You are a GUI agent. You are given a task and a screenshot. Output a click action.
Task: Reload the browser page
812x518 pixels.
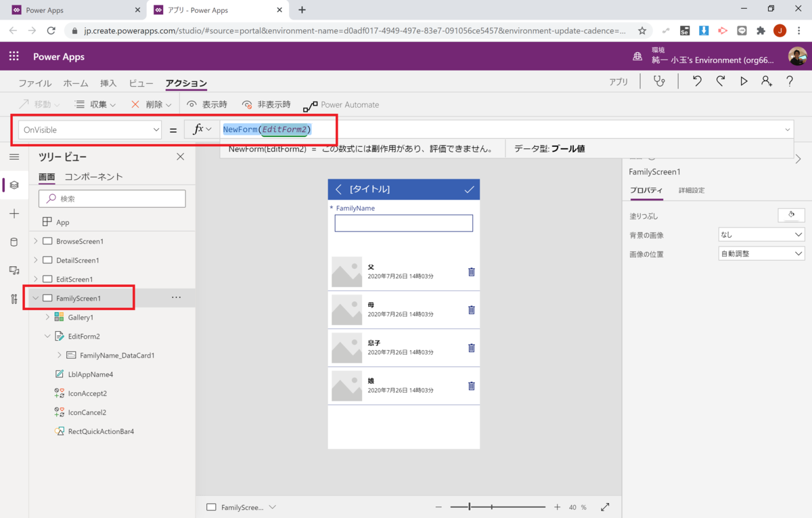51,30
